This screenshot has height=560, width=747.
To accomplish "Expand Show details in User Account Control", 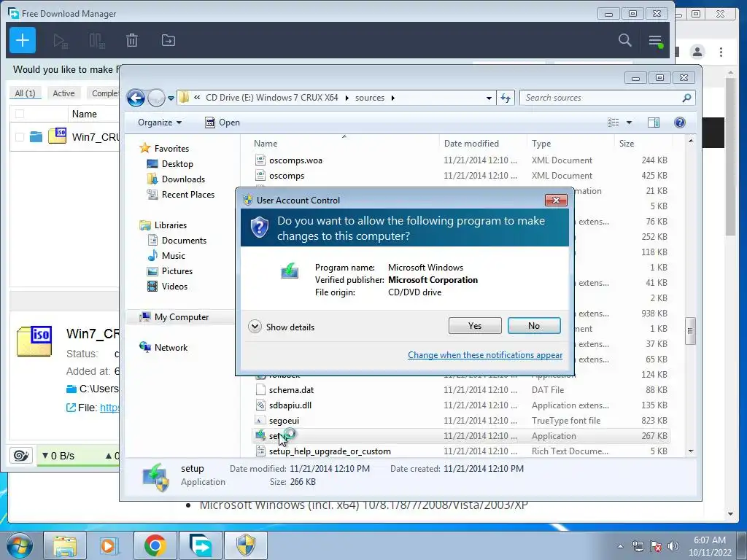I will click(282, 327).
